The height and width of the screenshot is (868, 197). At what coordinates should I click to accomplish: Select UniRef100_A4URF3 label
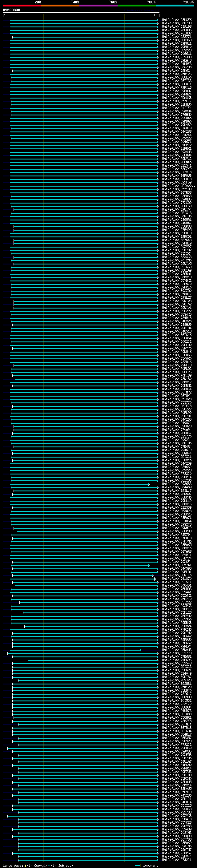coord(177,64)
